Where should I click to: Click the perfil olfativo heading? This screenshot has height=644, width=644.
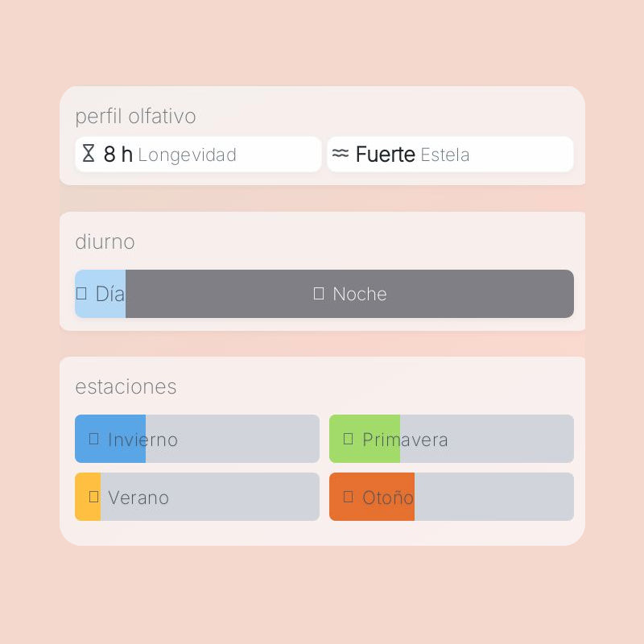[x=135, y=117]
